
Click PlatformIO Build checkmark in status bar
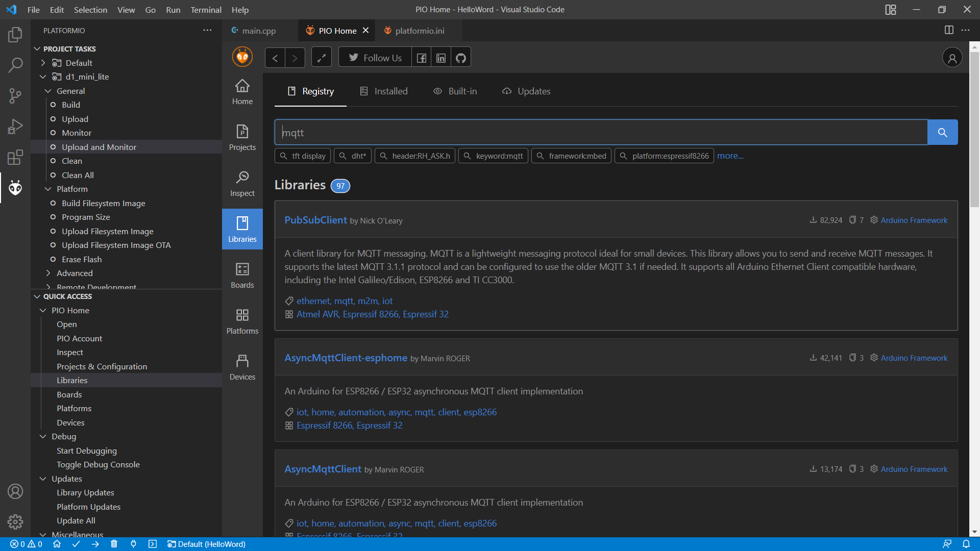pos(76,544)
